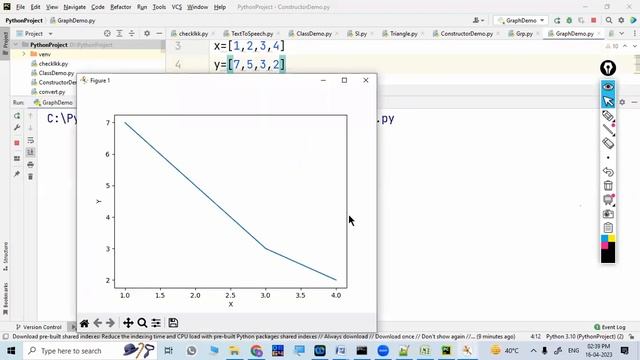Viewport: 640px width, 360px height.
Task: Open the Project view dropdown
Action: point(35,33)
